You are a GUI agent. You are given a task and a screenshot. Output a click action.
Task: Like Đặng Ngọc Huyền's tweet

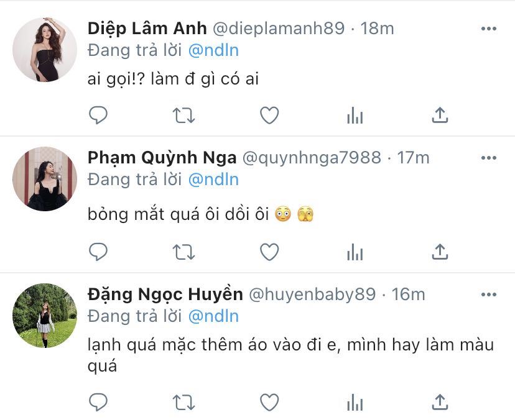point(269,402)
